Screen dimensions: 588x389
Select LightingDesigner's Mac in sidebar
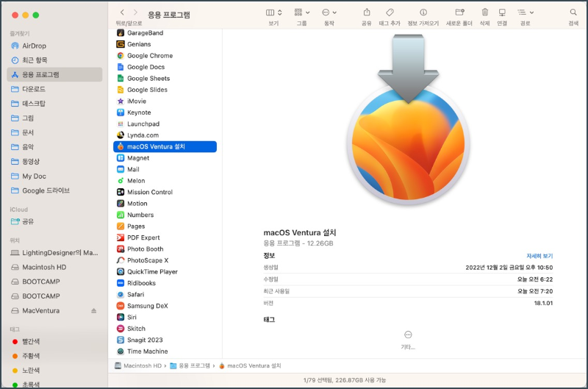(x=54, y=253)
